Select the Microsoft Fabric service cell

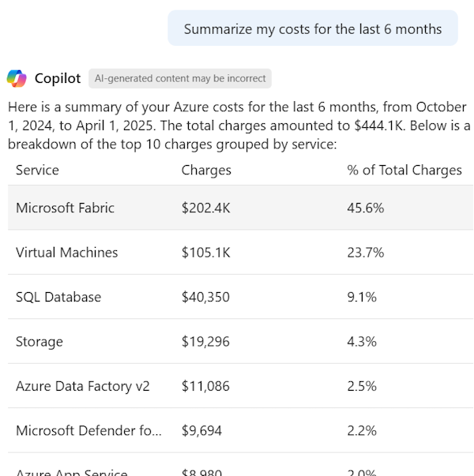(65, 208)
